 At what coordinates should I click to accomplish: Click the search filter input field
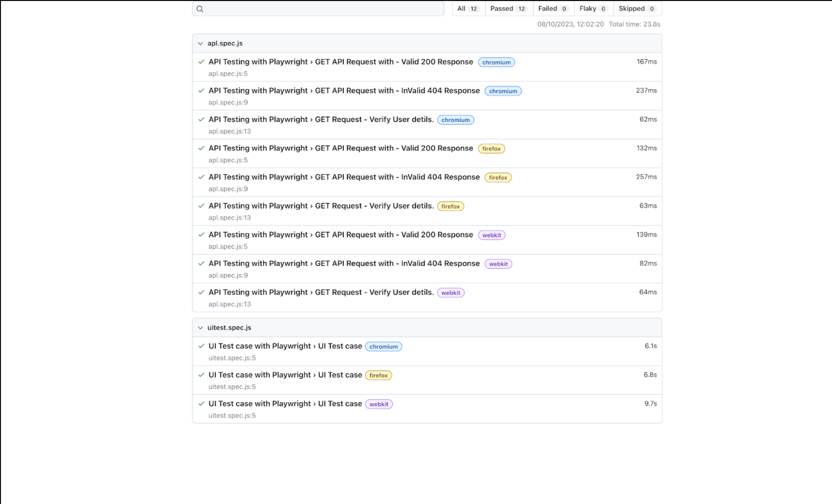(x=322, y=9)
